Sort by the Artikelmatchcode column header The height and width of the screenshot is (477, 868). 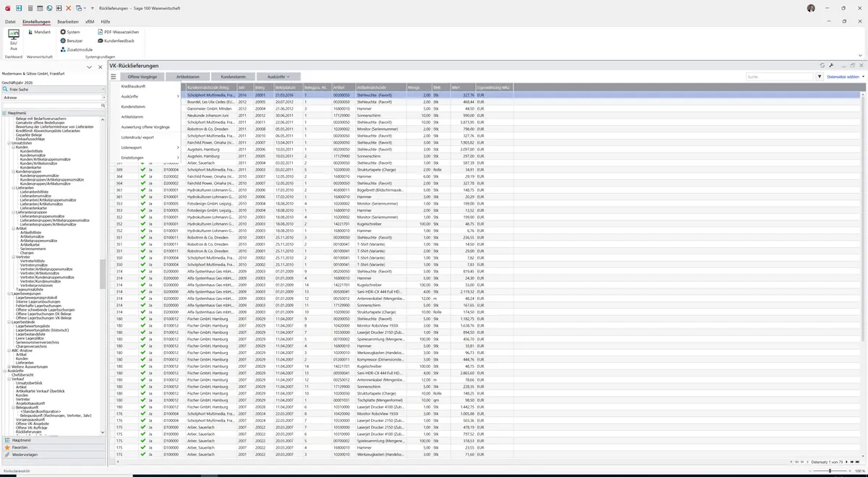point(380,87)
